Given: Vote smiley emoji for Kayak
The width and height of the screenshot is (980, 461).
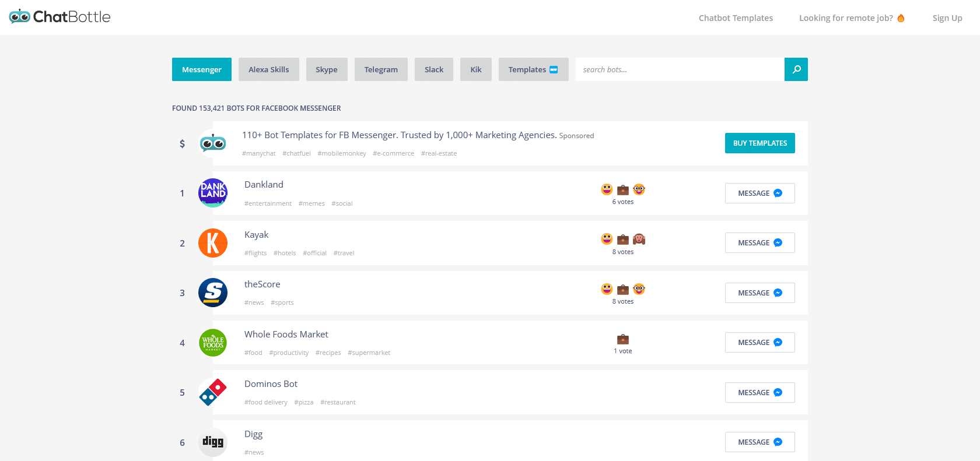Looking at the screenshot, I should pos(607,239).
